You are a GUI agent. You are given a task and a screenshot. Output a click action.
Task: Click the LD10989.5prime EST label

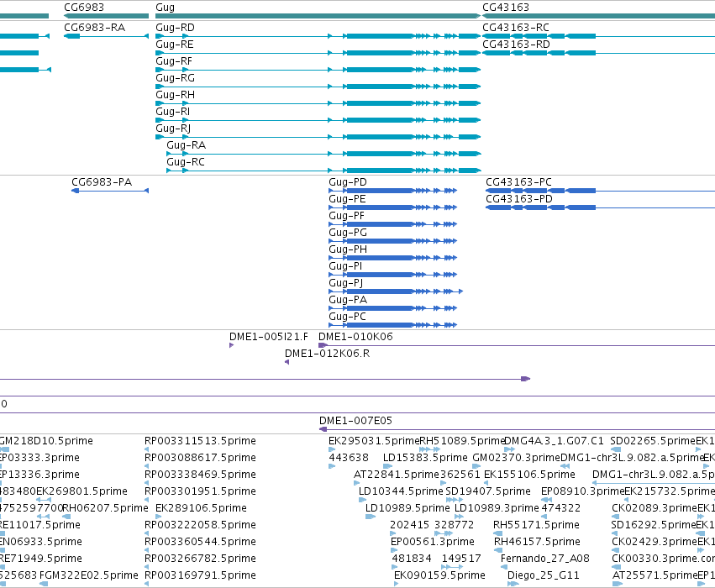tap(407, 508)
